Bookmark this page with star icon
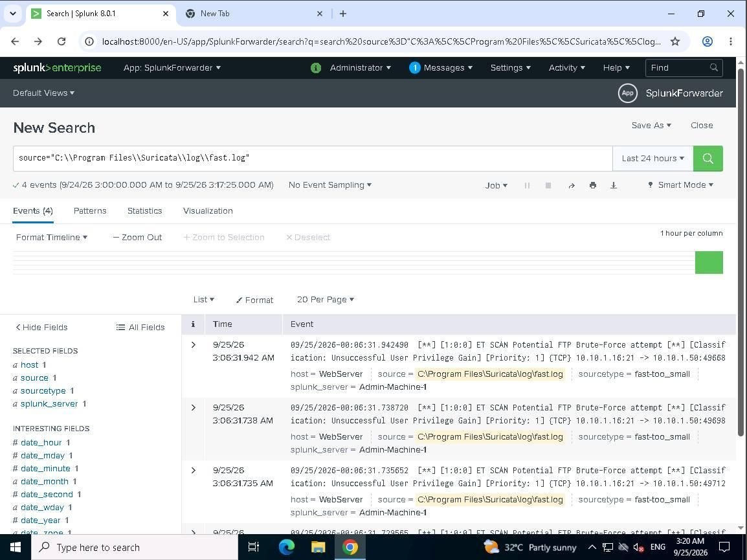The width and height of the screenshot is (747, 560). [x=675, y=41]
